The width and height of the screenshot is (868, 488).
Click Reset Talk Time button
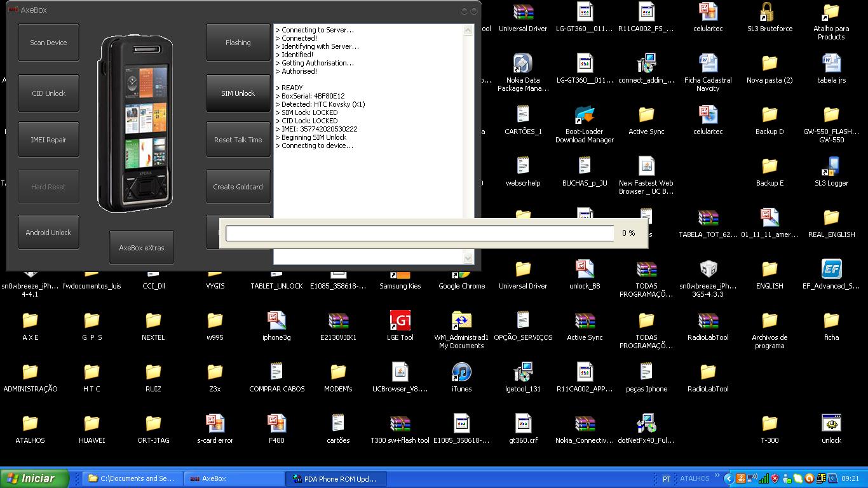coord(238,140)
